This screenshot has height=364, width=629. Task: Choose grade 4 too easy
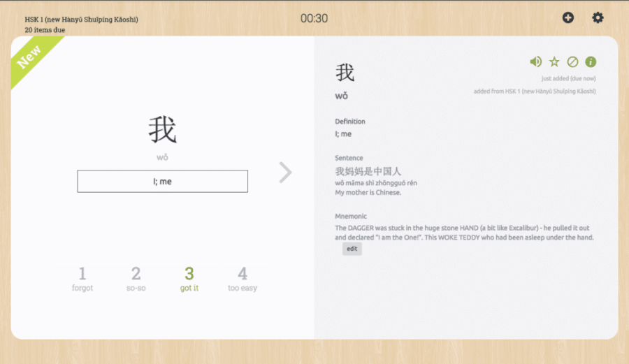coord(243,279)
